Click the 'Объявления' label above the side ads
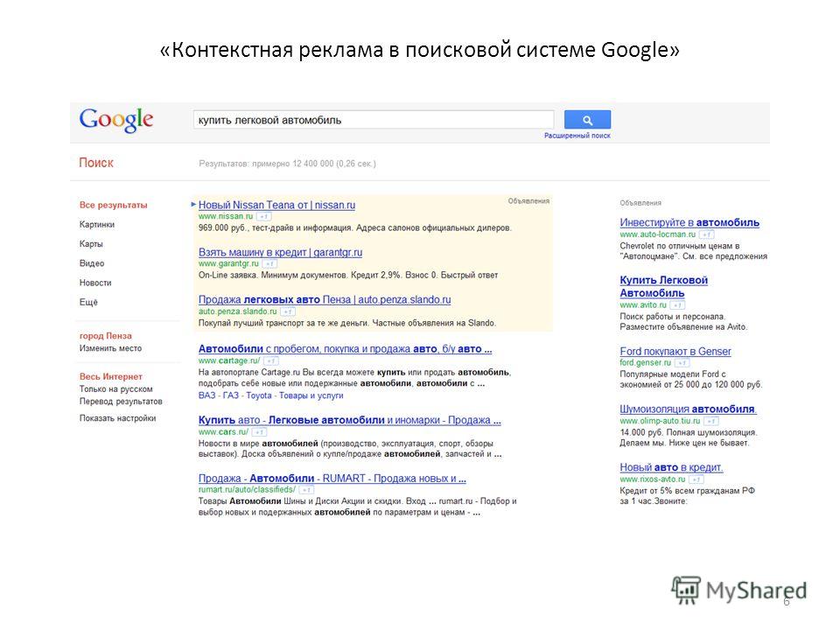Image resolution: width=840 pixels, height=630 pixels. [640, 203]
